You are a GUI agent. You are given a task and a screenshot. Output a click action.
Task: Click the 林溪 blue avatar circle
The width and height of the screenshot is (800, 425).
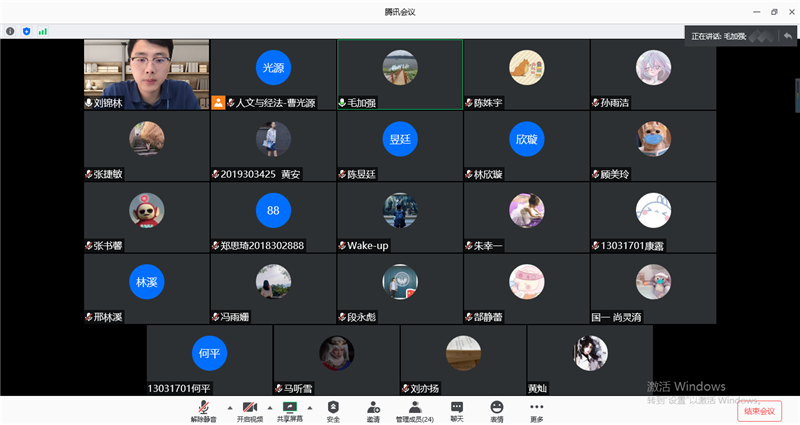(147, 282)
